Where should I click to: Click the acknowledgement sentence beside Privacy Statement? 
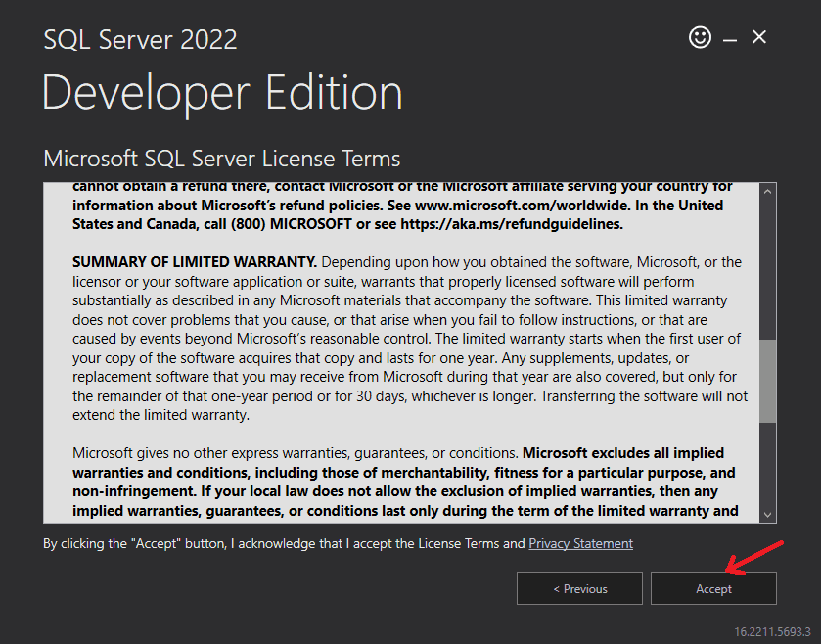click(x=284, y=543)
